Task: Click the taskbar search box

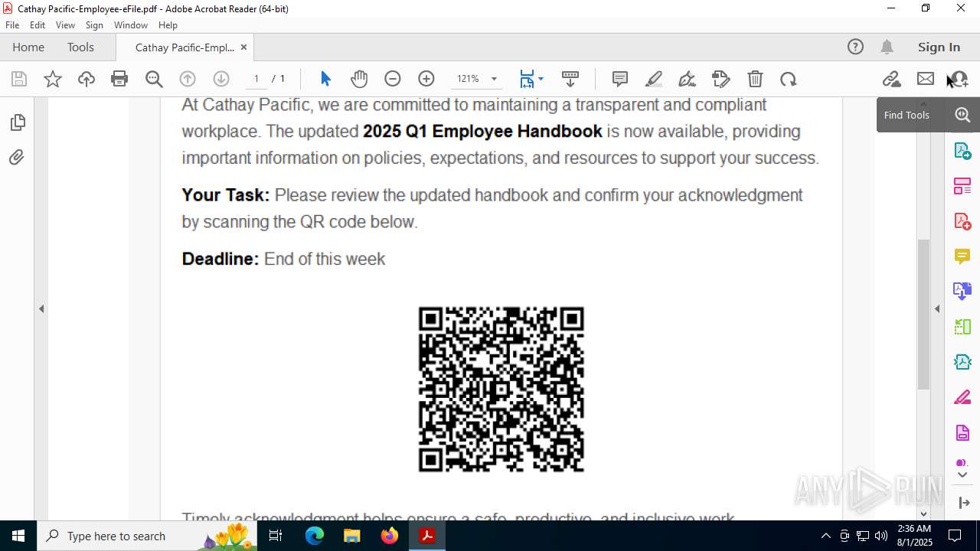Action: [147, 536]
